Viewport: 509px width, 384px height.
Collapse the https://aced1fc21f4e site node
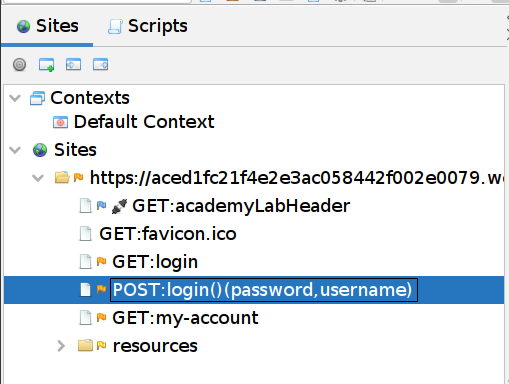tap(38, 178)
